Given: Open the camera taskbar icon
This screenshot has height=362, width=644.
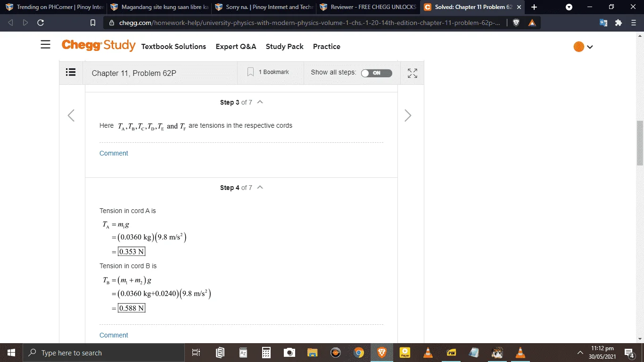Looking at the screenshot, I should 289,353.
